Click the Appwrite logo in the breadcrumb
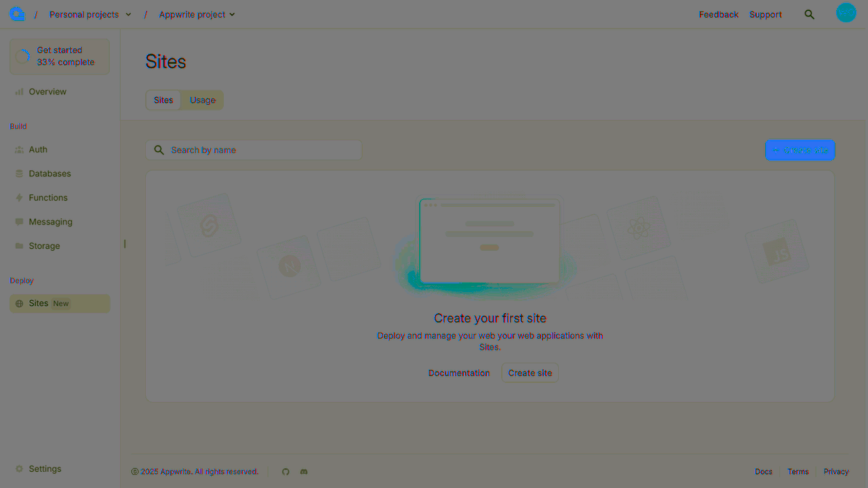The image size is (868, 488). [x=16, y=13]
